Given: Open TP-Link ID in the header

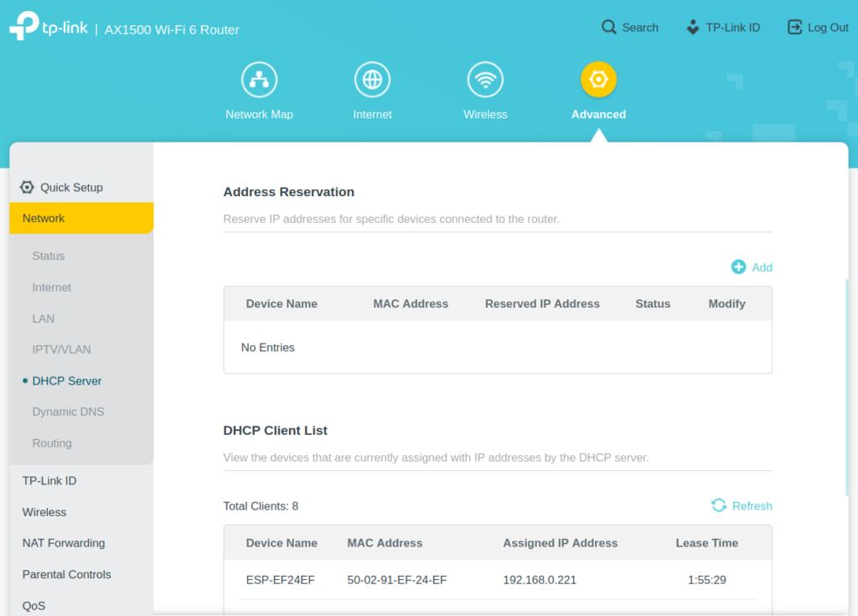Looking at the screenshot, I should 723,28.
